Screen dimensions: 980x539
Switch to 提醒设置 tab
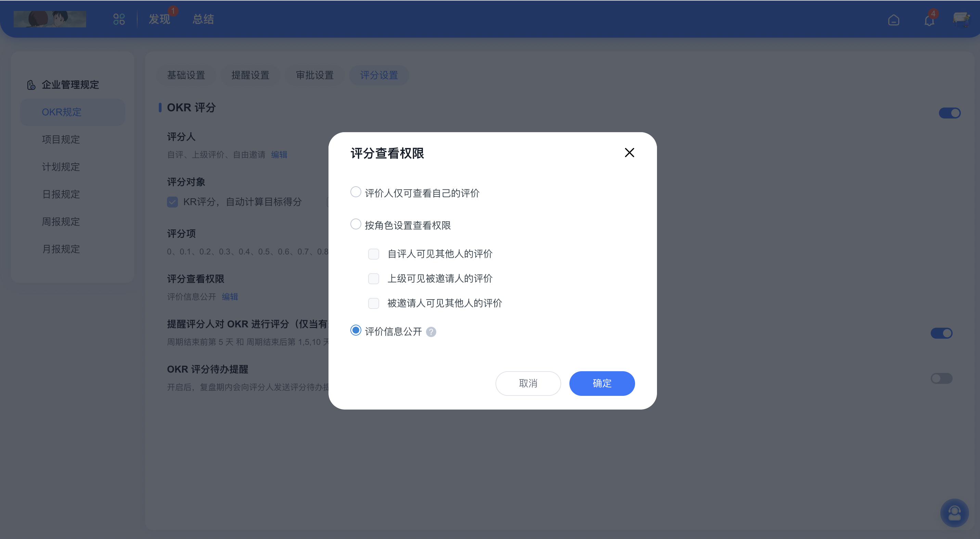pos(250,75)
